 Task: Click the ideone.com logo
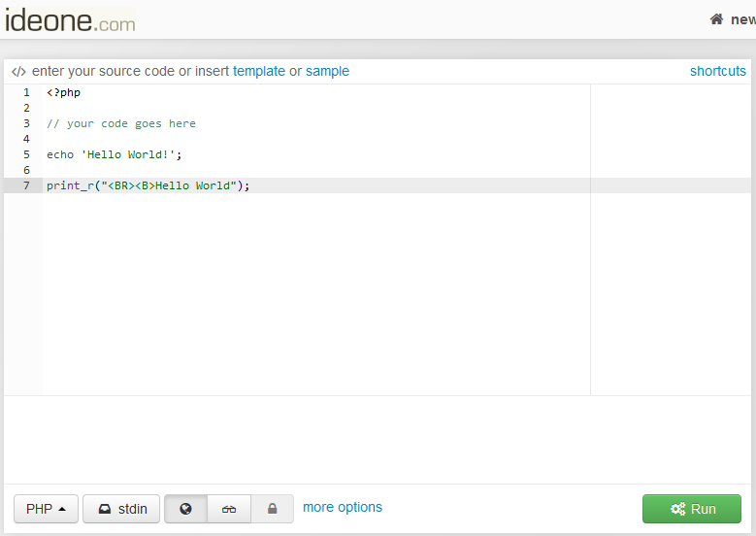point(70,20)
